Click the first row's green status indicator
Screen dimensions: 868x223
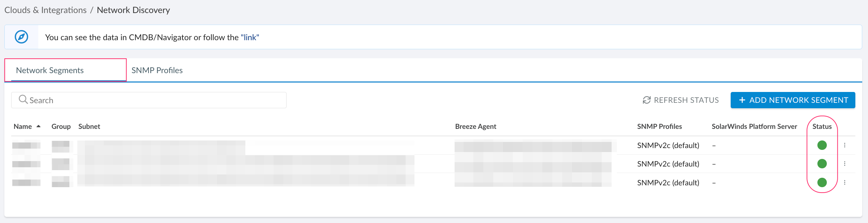[x=822, y=145]
